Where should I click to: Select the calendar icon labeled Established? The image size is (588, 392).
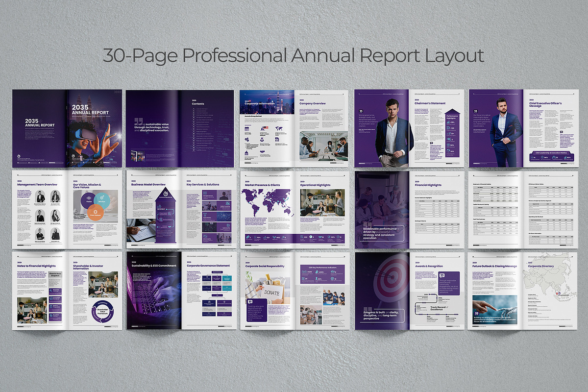pyautogui.click(x=247, y=128)
